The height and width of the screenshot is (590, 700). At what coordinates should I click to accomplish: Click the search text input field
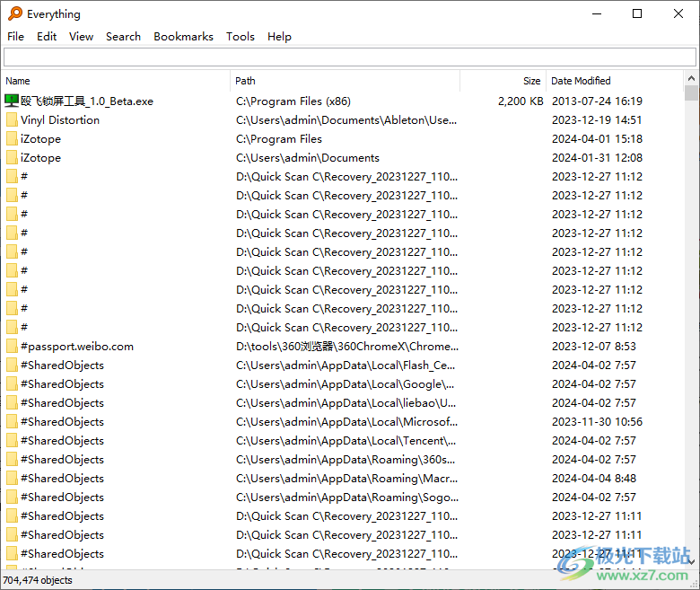point(349,57)
